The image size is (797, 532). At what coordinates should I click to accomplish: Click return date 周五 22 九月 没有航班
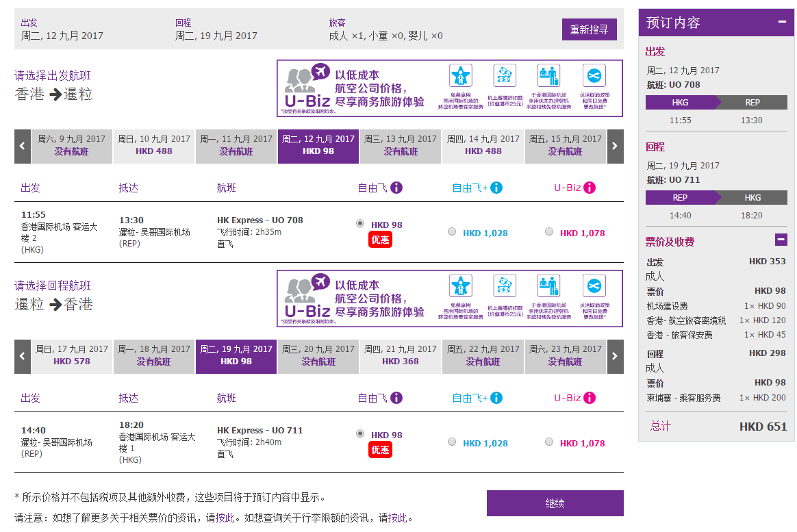(x=483, y=357)
